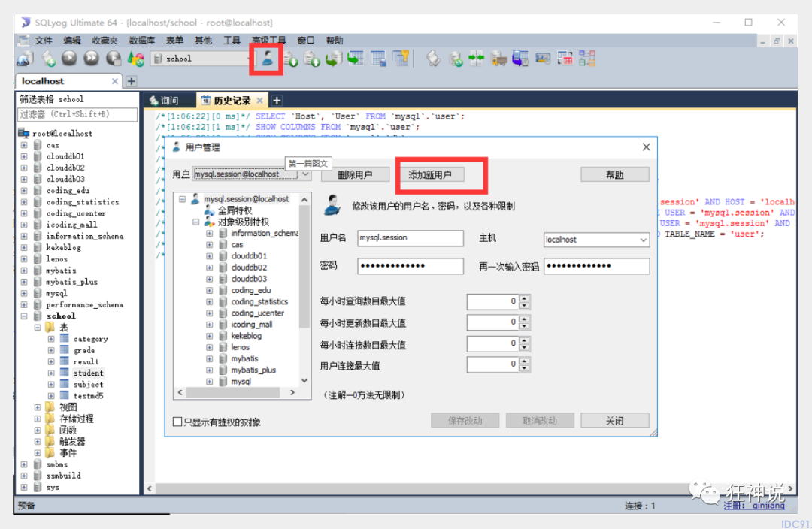812x529 pixels.
Task: Add a new query tab with plus
Action: [x=277, y=101]
